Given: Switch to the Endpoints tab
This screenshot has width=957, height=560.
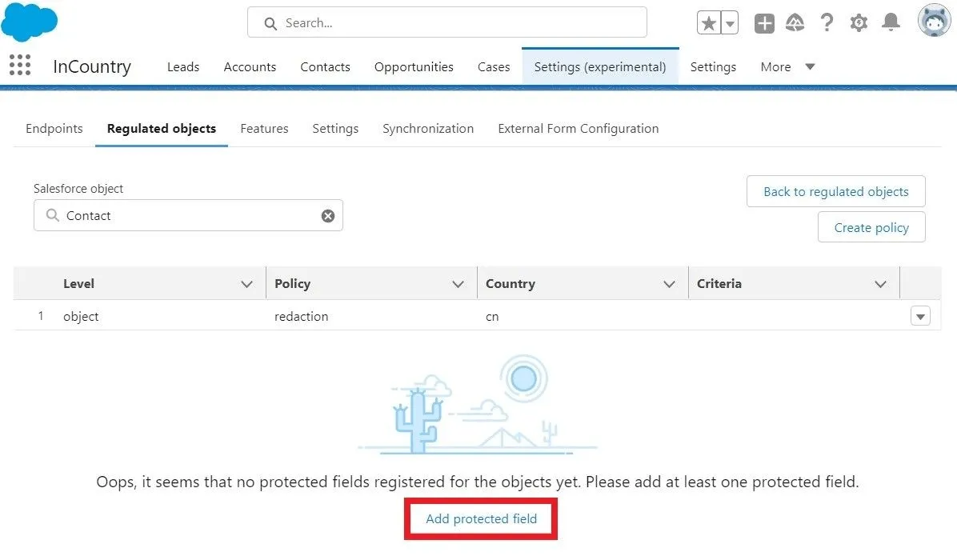Looking at the screenshot, I should [54, 129].
